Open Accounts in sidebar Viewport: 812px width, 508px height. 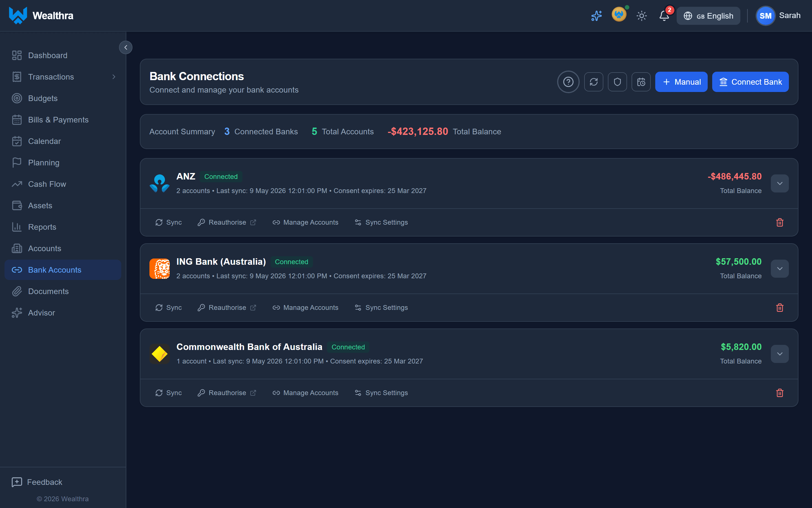click(63, 249)
